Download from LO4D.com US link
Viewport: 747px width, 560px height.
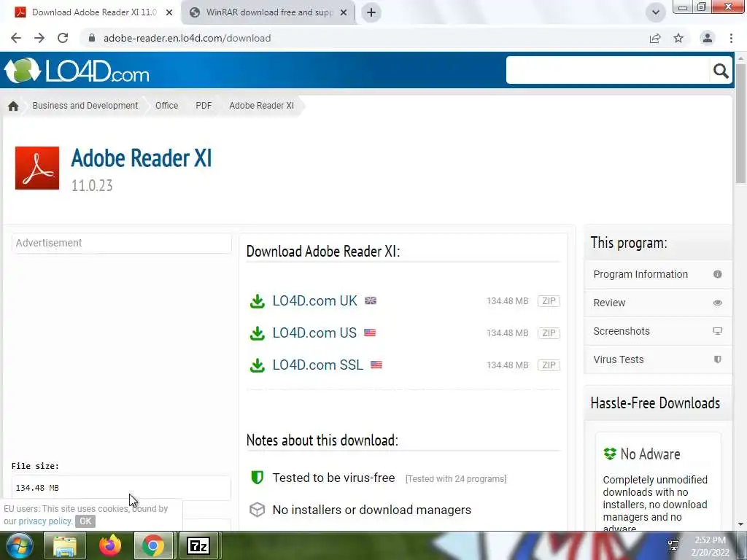point(314,332)
